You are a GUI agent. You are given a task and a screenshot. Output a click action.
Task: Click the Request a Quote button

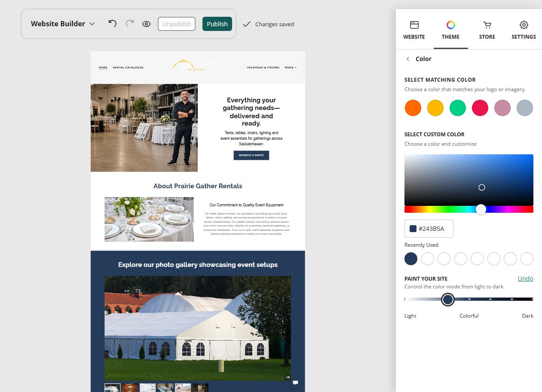251,155
